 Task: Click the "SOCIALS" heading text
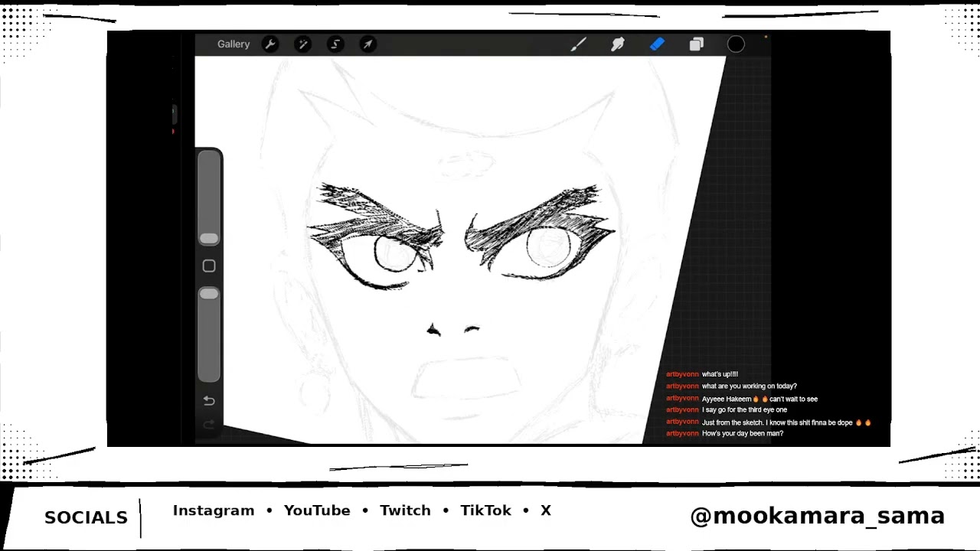86,518
